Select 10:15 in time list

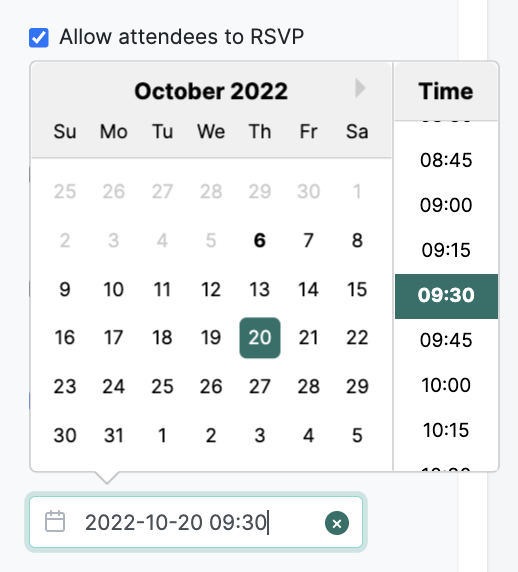coord(446,430)
